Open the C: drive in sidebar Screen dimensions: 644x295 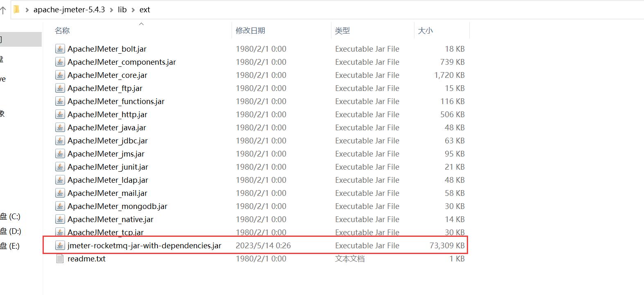(x=10, y=216)
